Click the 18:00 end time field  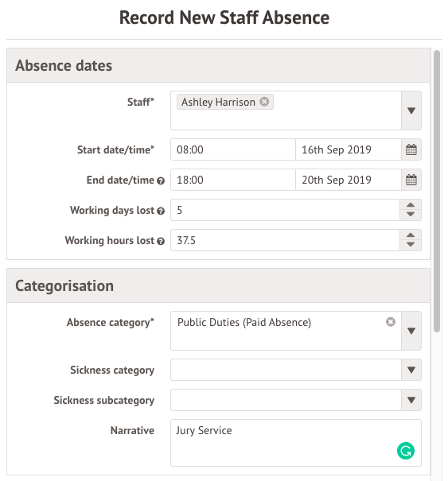tap(233, 180)
